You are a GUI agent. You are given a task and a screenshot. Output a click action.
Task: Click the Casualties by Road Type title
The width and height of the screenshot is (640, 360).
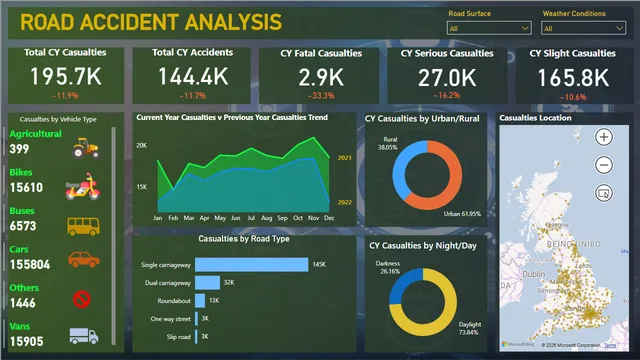click(244, 239)
